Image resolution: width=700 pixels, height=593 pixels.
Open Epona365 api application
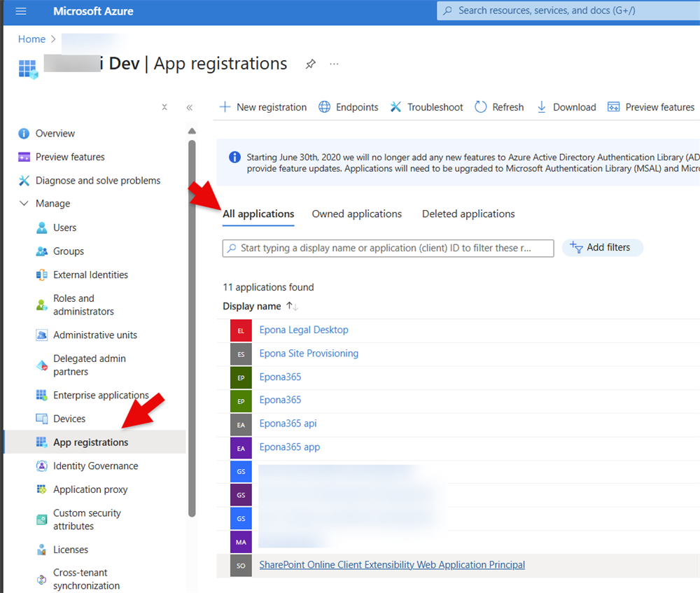(x=288, y=424)
